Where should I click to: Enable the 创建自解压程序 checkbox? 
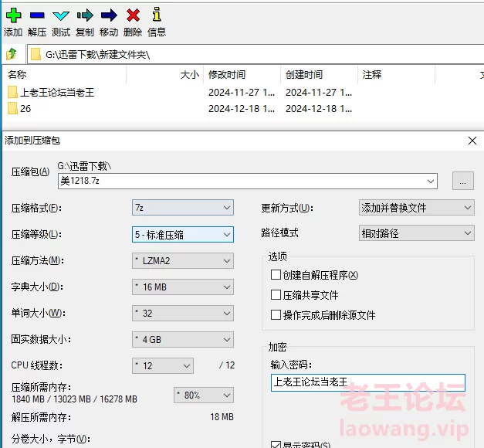point(276,275)
